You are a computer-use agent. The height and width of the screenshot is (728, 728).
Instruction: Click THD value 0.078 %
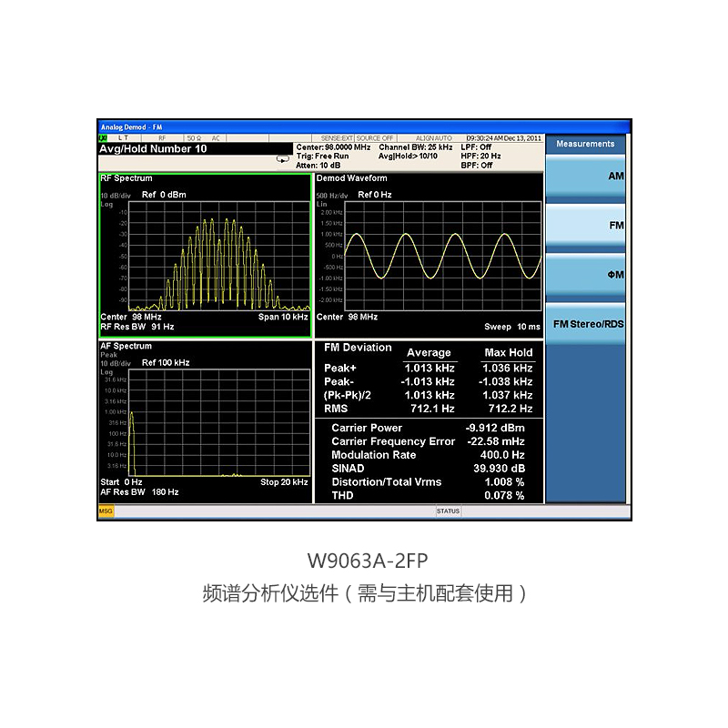click(x=504, y=496)
